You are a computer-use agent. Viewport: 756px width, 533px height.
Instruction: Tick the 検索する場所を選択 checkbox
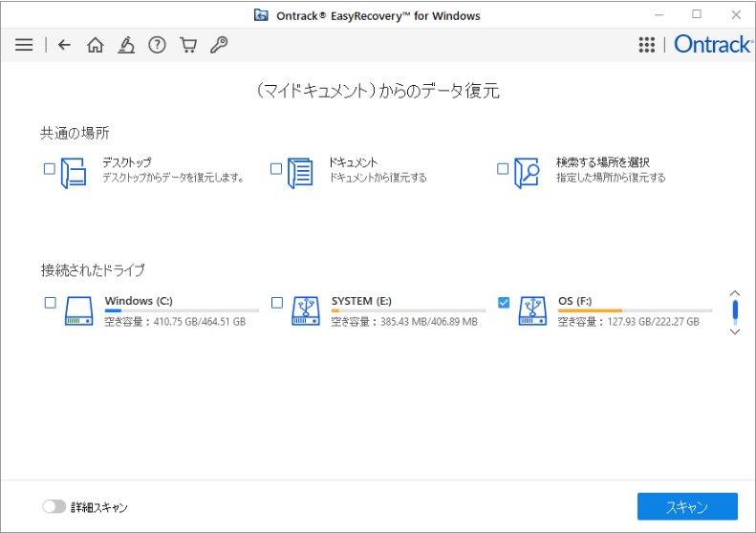pyautogui.click(x=503, y=169)
